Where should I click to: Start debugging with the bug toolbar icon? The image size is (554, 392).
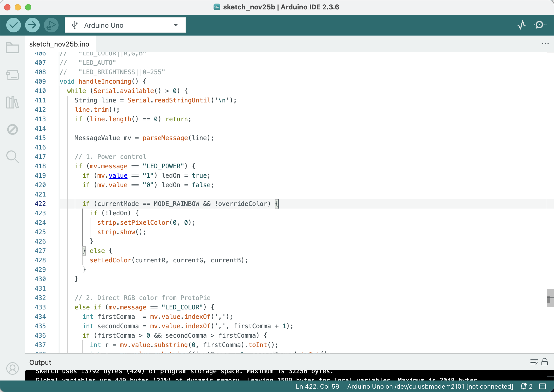(x=51, y=25)
